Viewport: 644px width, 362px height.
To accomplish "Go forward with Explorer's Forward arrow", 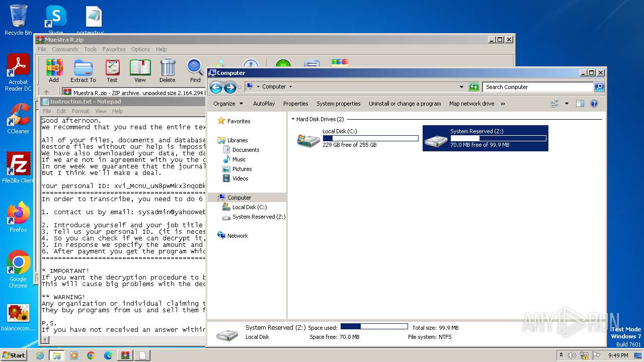I will 230,87.
